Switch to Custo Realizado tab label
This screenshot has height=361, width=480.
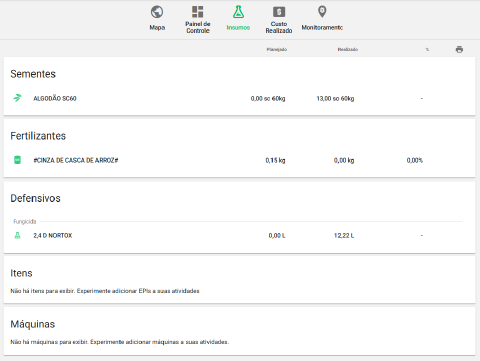[x=279, y=27]
